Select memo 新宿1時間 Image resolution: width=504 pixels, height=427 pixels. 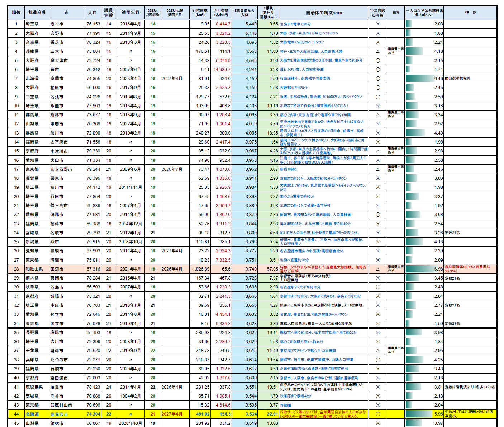tap(288, 169)
